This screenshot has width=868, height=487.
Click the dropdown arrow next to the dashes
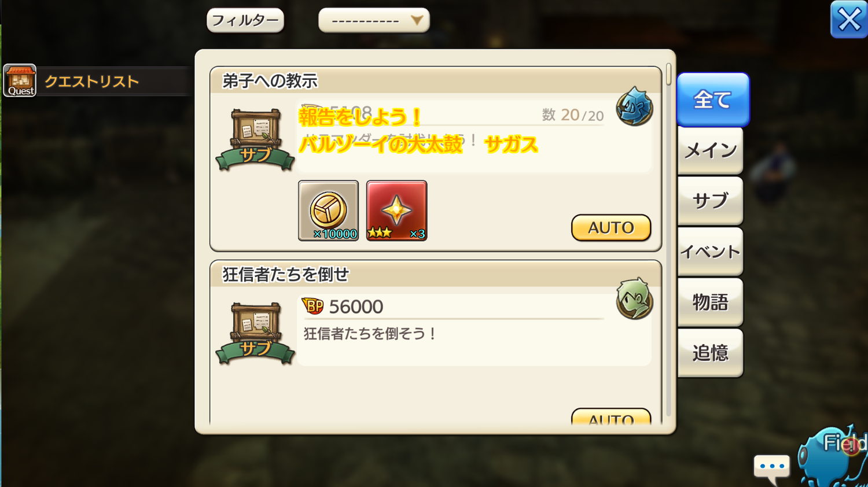(x=417, y=20)
